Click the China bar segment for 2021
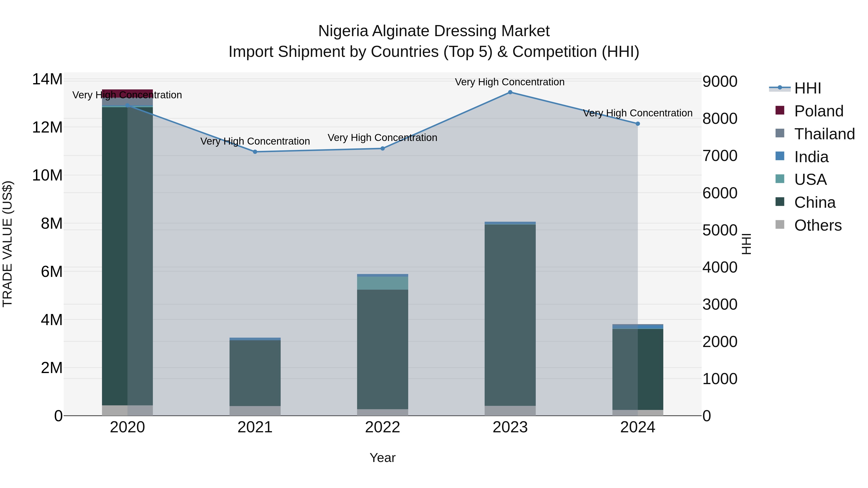Image resolution: width=868 pixels, height=488 pixels. tap(255, 373)
